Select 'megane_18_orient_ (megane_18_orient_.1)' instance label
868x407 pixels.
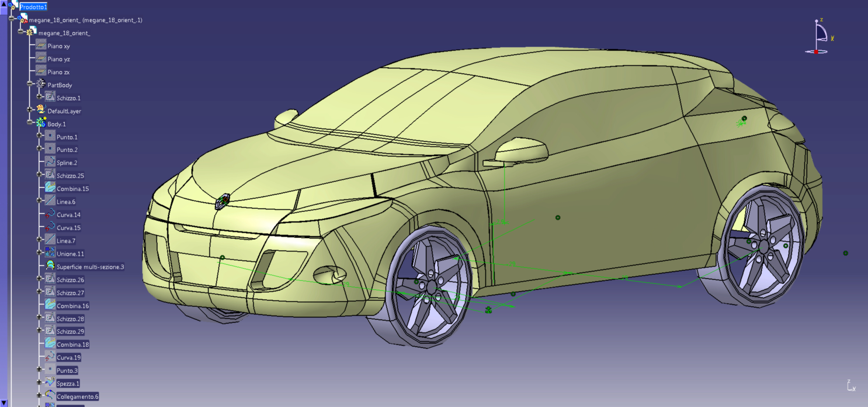click(x=85, y=20)
